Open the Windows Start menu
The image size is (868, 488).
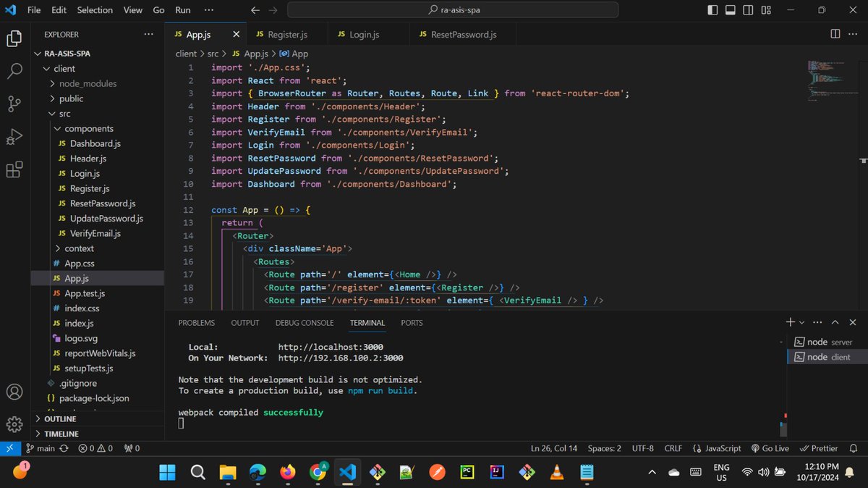[x=167, y=472]
